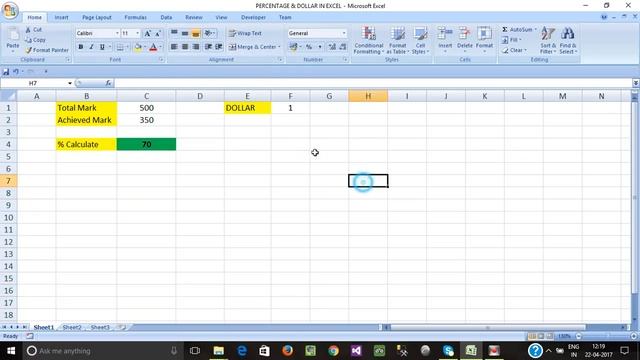Toggle bottom vertical alignment
The image size is (640, 360).
click(196, 33)
